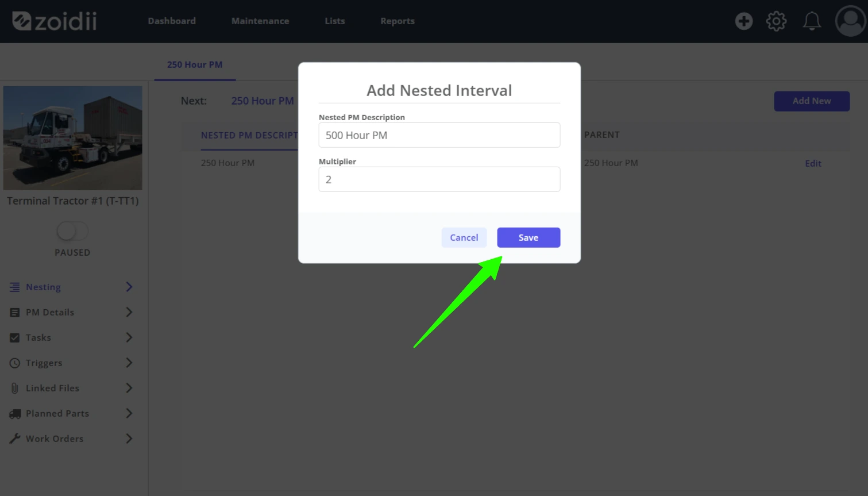Click the Work Orders wrench icon

click(14, 439)
